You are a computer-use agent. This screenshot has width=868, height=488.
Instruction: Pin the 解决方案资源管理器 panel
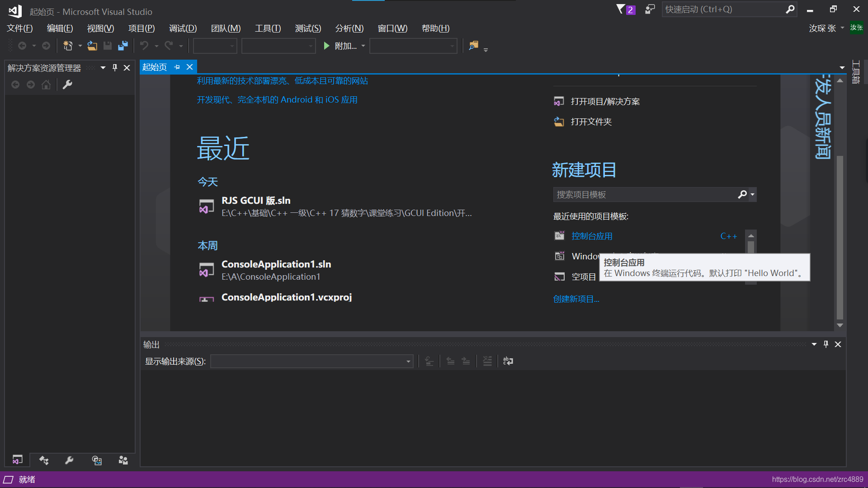(114, 67)
